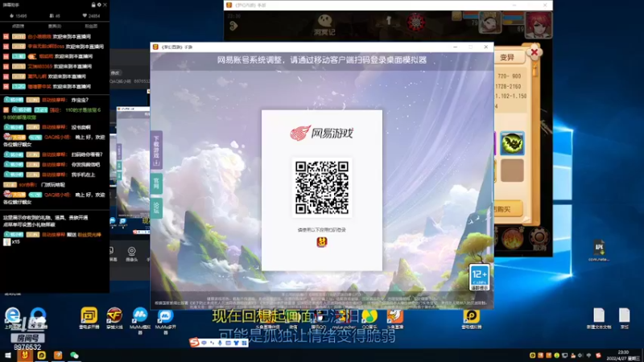Open the yellow 雷电多开器 desktop shortcut
The image size is (644, 362).
[x=89, y=318]
